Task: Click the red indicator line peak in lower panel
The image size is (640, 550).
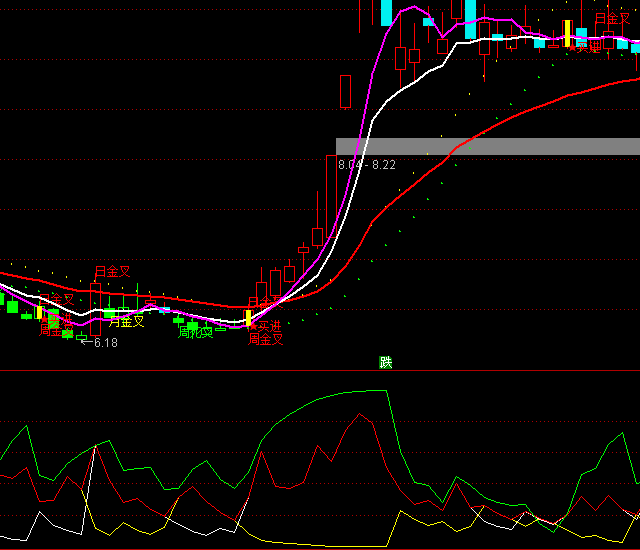Action: click(358, 413)
